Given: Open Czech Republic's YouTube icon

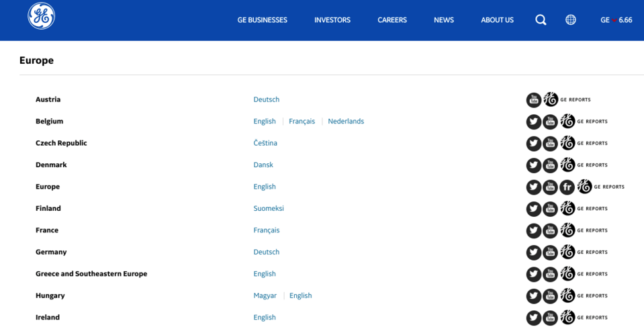Looking at the screenshot, I should [x=551, y=143].
